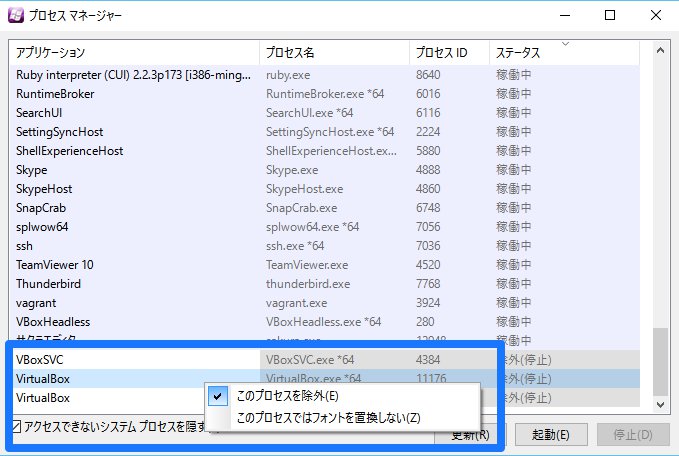Click the 更新(R) button

[470, 434]
